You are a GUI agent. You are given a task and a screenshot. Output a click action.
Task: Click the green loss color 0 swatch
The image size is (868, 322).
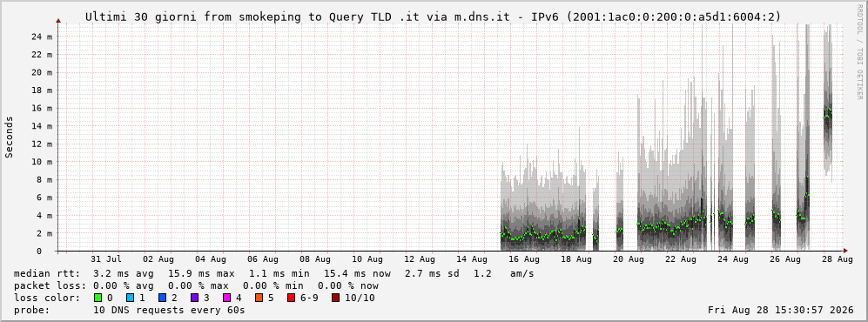(98, 298)
